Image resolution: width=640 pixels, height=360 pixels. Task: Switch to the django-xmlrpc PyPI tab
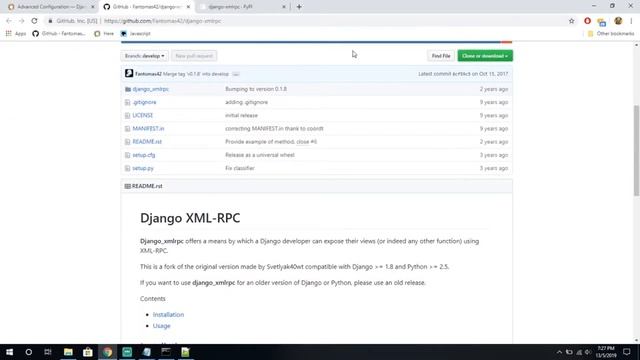pos(241,7)
